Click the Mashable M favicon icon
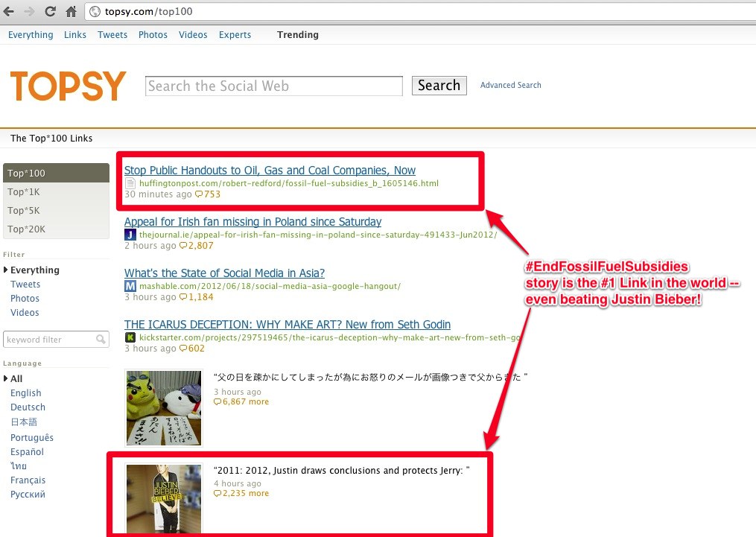The image size is (756, 537). click(x=130, y=286)
